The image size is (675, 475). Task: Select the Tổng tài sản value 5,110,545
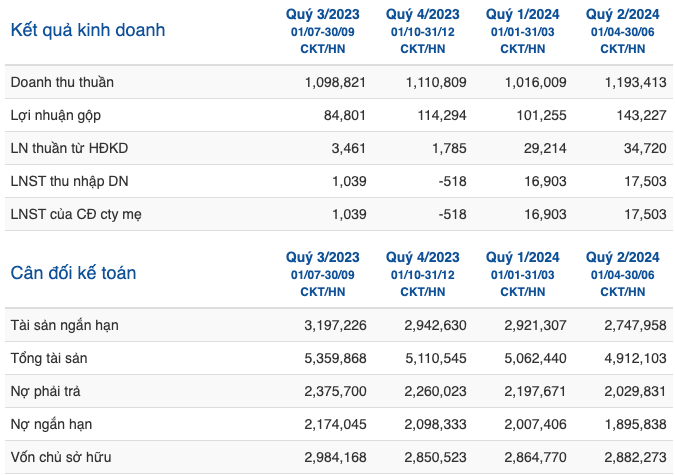[x=436, y=358]
